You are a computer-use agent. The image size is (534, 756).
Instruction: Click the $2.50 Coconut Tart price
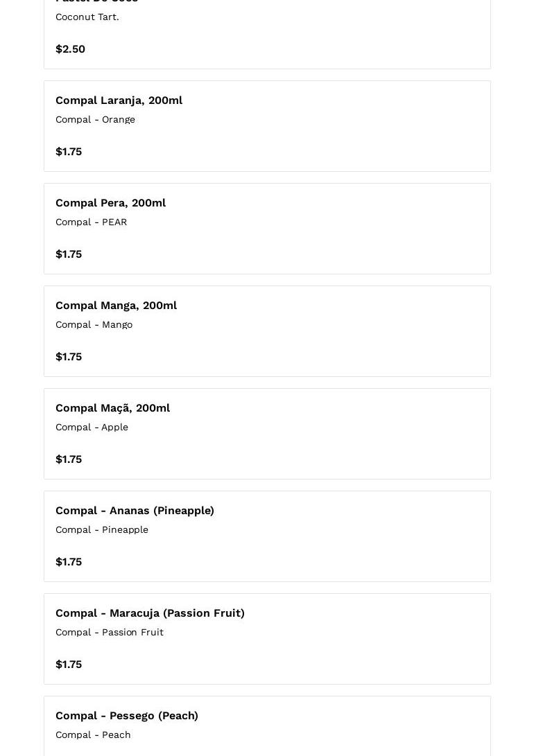click(70, 49)
